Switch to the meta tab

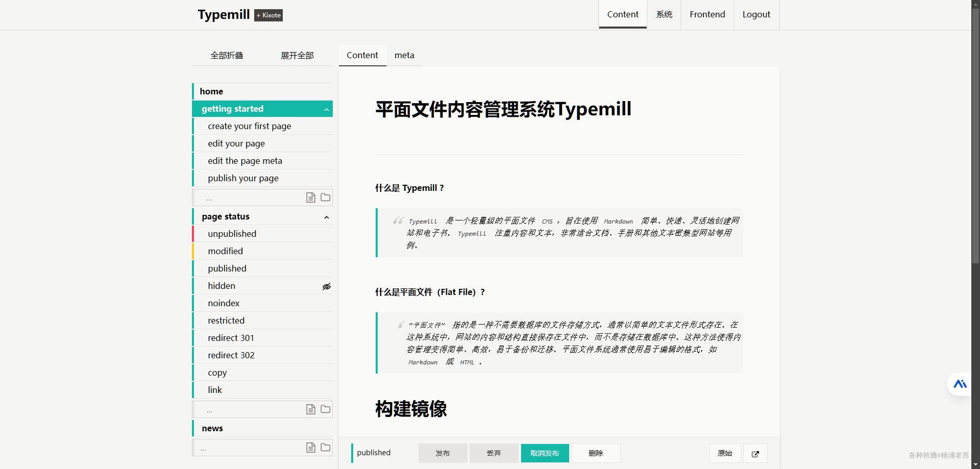tap(404, 55)
